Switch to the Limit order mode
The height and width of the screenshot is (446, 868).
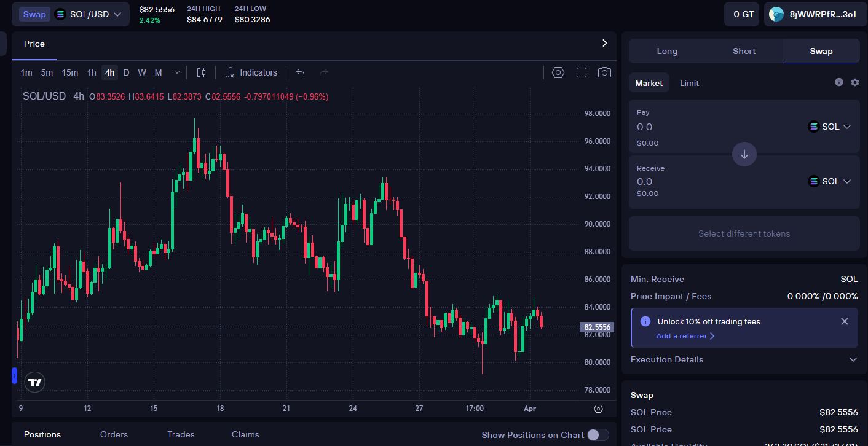click(689, 83)
